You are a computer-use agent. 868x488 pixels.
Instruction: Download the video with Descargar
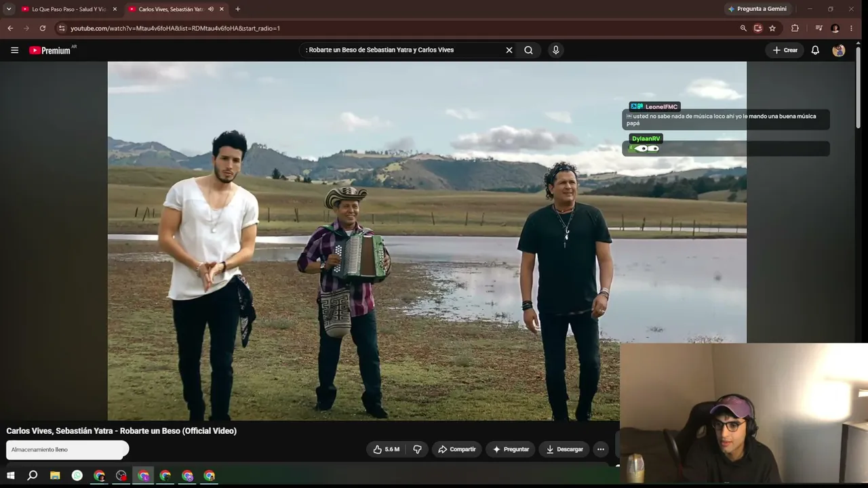(564, 449)
